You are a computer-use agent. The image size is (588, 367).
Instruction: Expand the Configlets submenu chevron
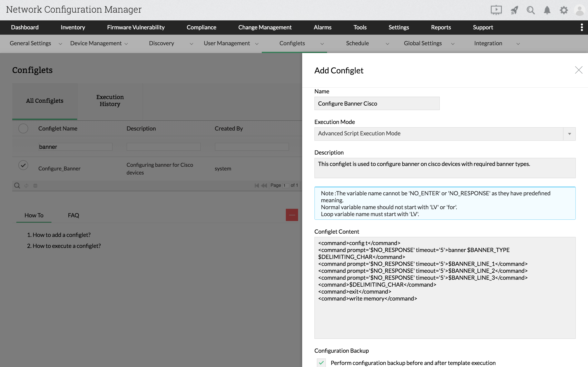click(322, 44)
